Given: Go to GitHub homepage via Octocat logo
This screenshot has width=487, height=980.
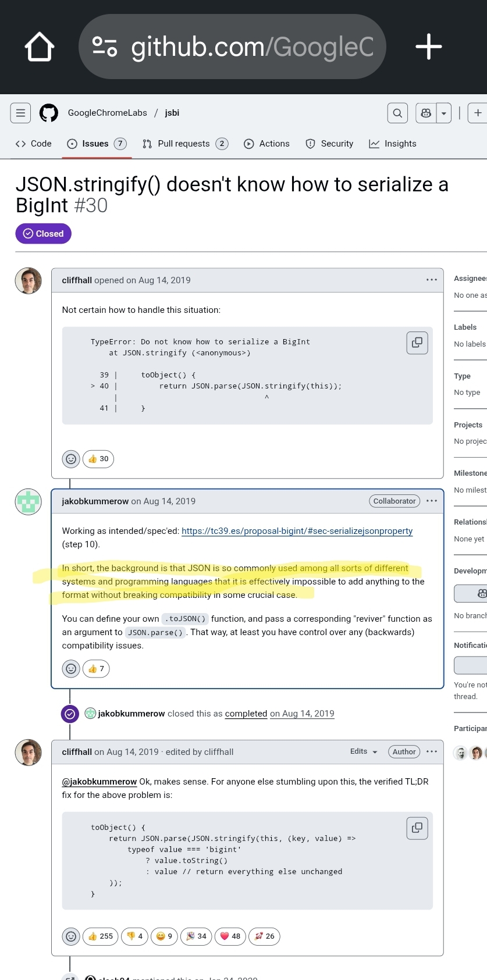Looking at the screenshot, I should point(49,113).
